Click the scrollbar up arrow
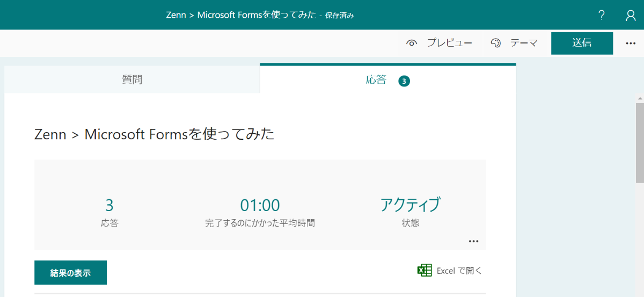This screenshot has width=644, height=297. (640, 98)
